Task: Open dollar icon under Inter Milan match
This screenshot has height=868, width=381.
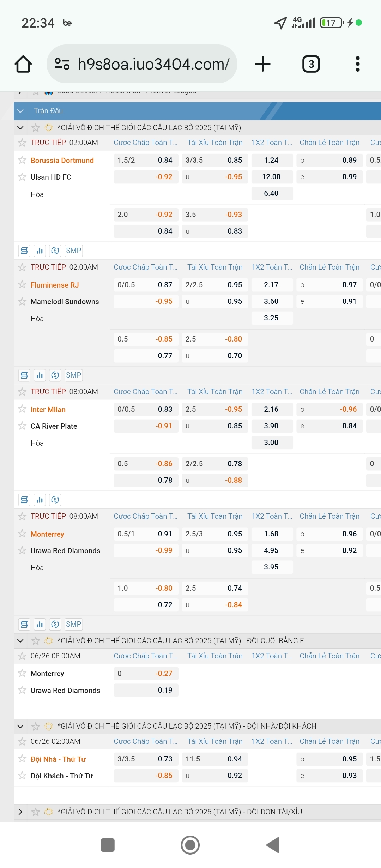Action: pos(55,500)
